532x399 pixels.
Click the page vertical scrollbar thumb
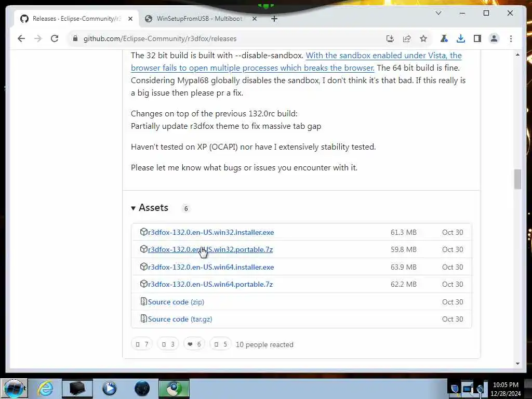tap(517, 179)
